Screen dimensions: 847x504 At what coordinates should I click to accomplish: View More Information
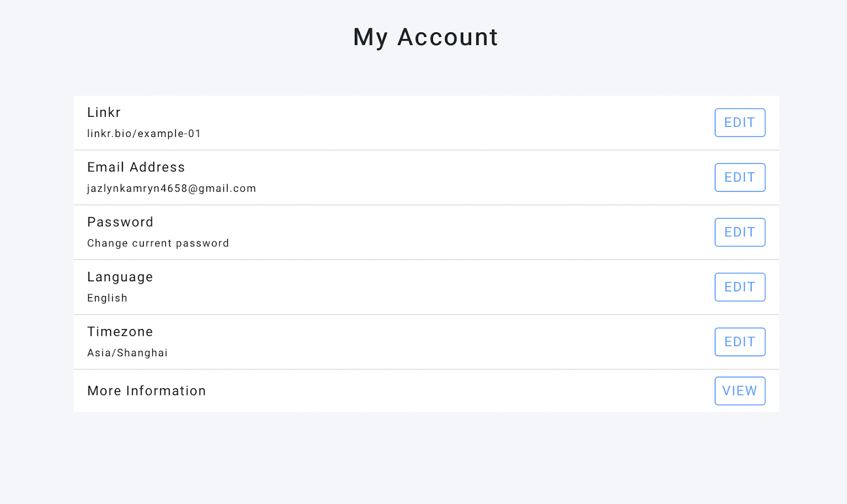coord(740,391)
